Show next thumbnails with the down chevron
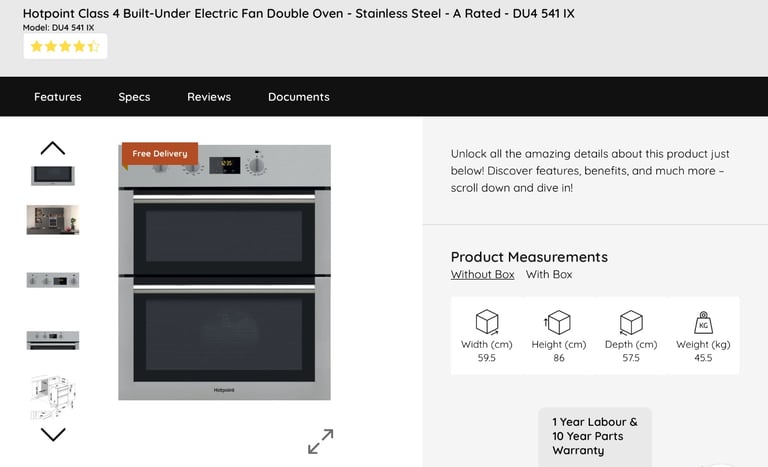 tap(53, 434)
